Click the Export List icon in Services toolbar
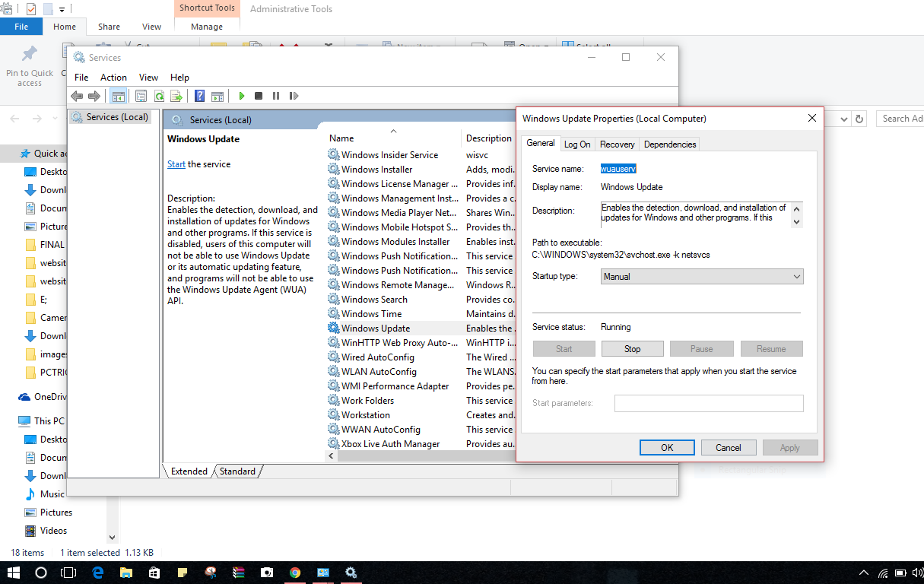924x584 pixels. pos(176,96)
